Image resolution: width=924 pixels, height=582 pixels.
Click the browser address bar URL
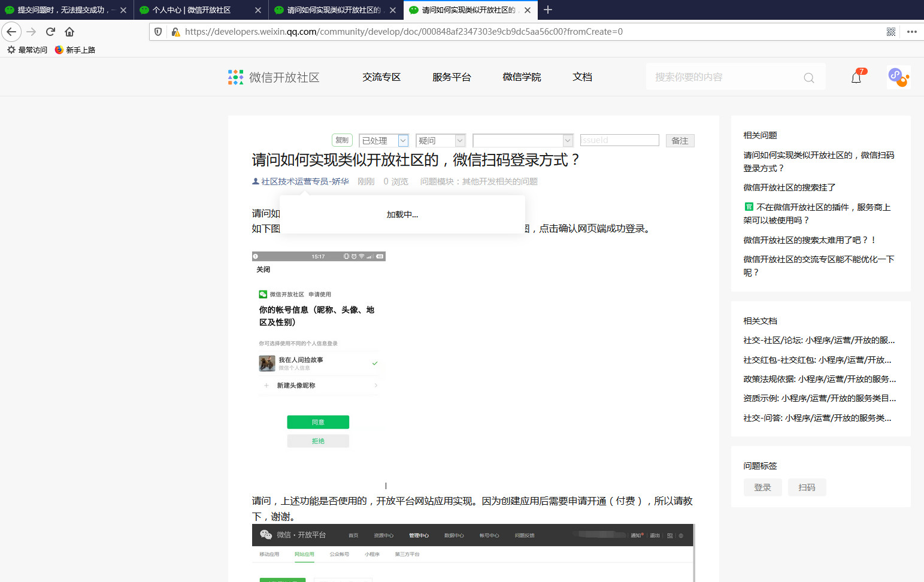404,32
